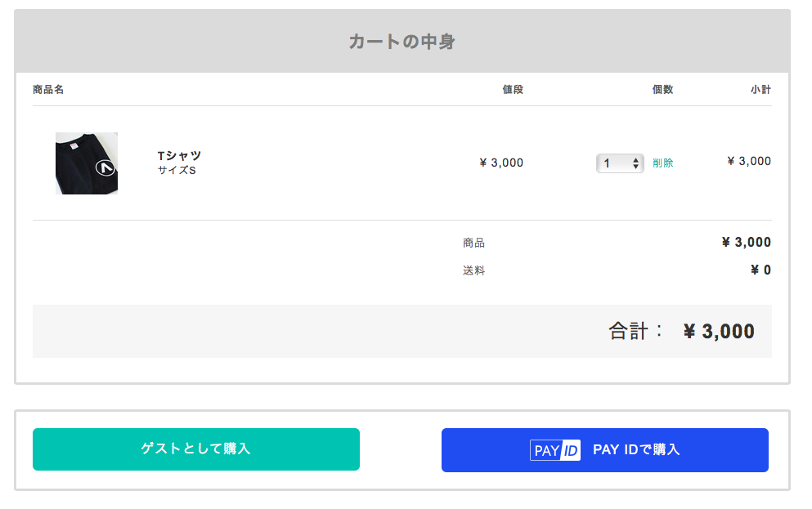Click the 小計 column header
The width and height of the screenshot is (812, 509).
[x=760, y=90]
